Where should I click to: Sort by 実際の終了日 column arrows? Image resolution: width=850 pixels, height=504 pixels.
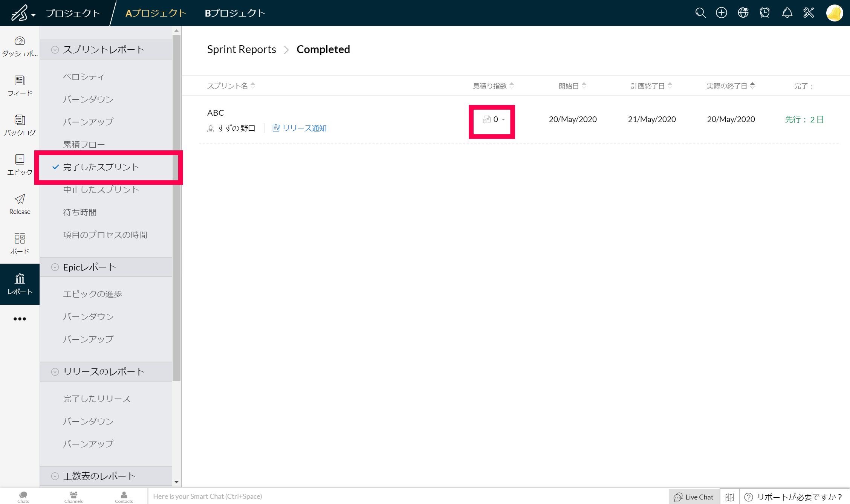point(752,86)
